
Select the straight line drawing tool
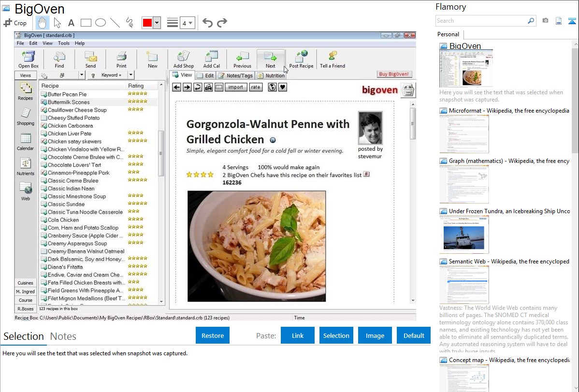coord(115,23)
